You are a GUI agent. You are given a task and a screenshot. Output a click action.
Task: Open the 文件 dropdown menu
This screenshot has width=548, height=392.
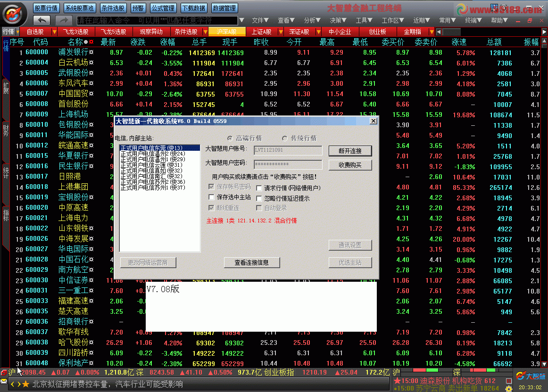(260, 21)
